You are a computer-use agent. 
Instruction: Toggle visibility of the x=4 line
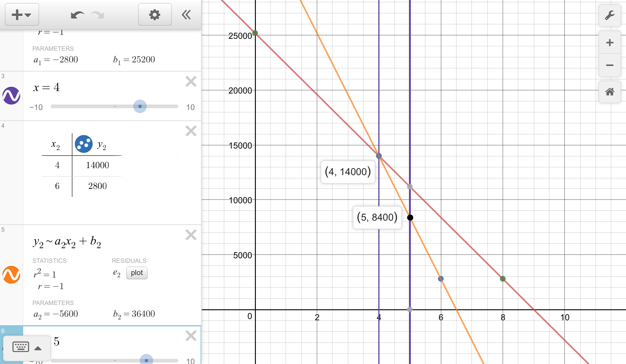(11, 96)
